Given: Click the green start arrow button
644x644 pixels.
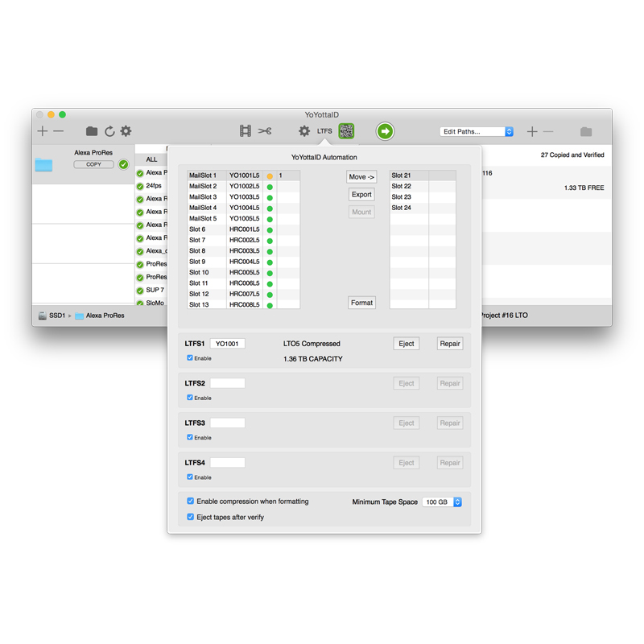Looking at the screenshot, I should pos(384,130).
